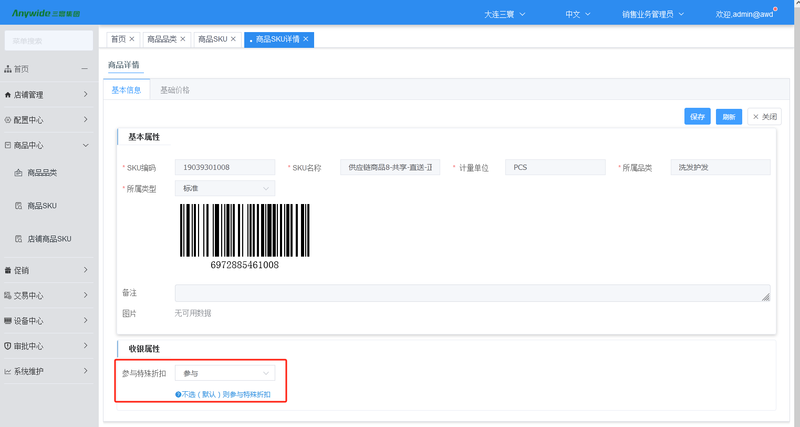The height and width of the screenshot is (427, 800).
Task: Click inside the 备注 textarea
Action: [x=472, y=293]
